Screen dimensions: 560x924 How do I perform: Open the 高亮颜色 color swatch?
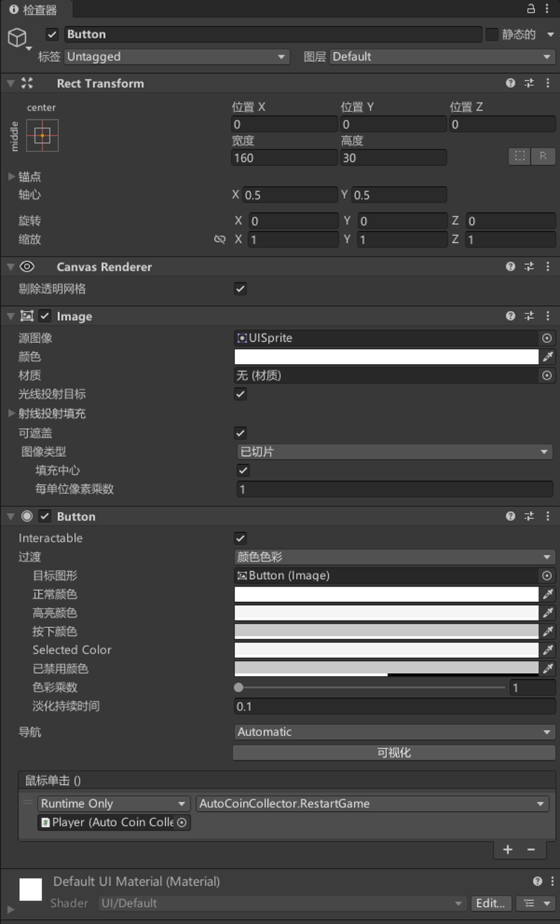coord(386,613)
